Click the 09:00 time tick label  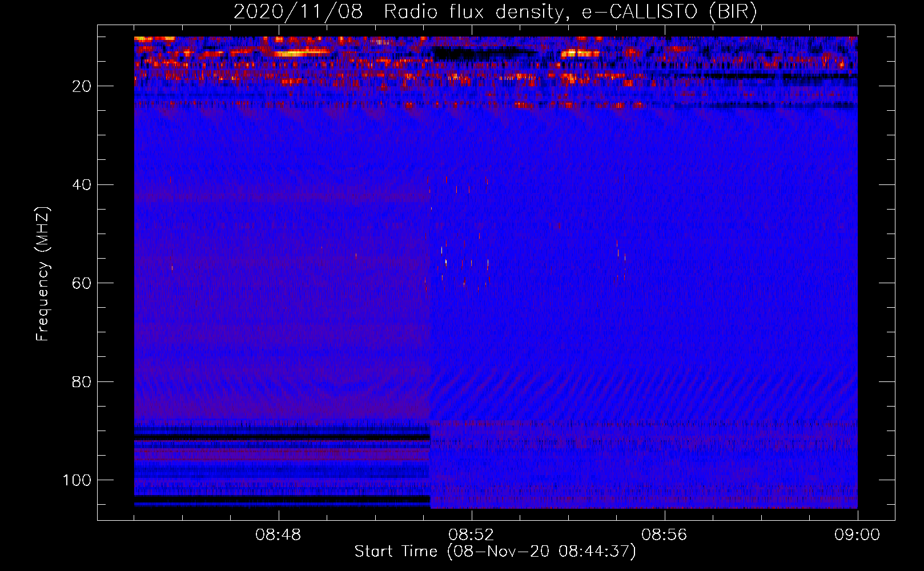857,535
